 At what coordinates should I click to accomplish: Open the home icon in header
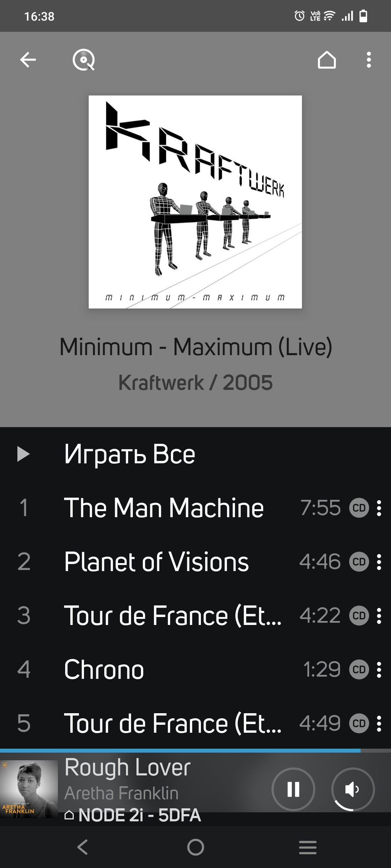[x=327, y=60]
